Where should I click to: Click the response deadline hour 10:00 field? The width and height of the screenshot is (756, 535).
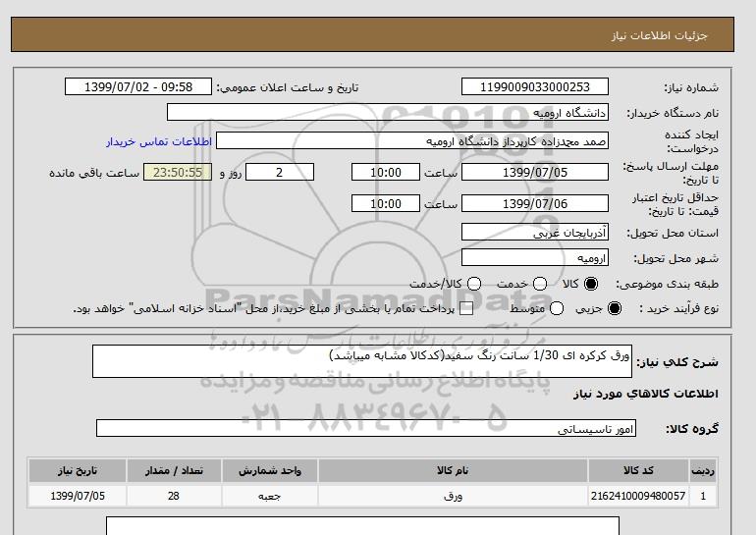[x=386, y=172]
